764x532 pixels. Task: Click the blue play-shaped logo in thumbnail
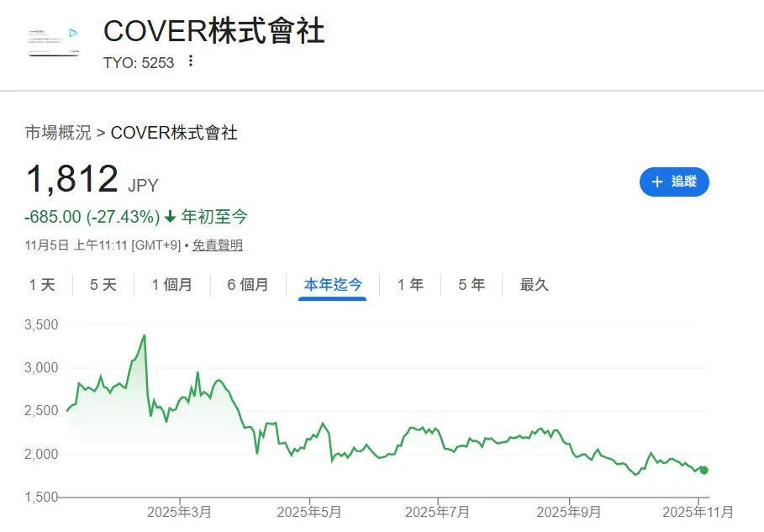[x=73, y=34]
